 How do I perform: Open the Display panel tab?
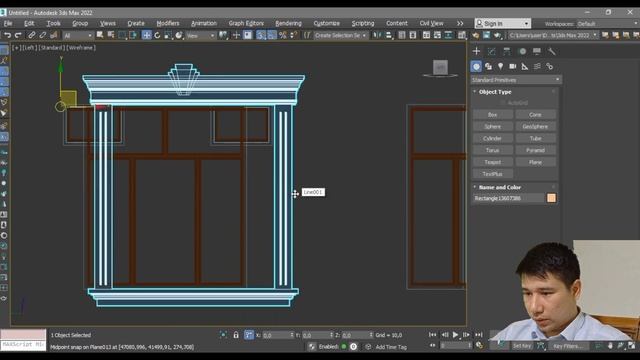coord(537,51)
